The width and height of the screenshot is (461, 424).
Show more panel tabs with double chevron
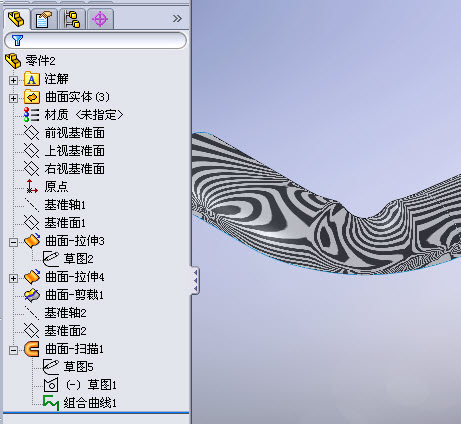tap(177, 19)
